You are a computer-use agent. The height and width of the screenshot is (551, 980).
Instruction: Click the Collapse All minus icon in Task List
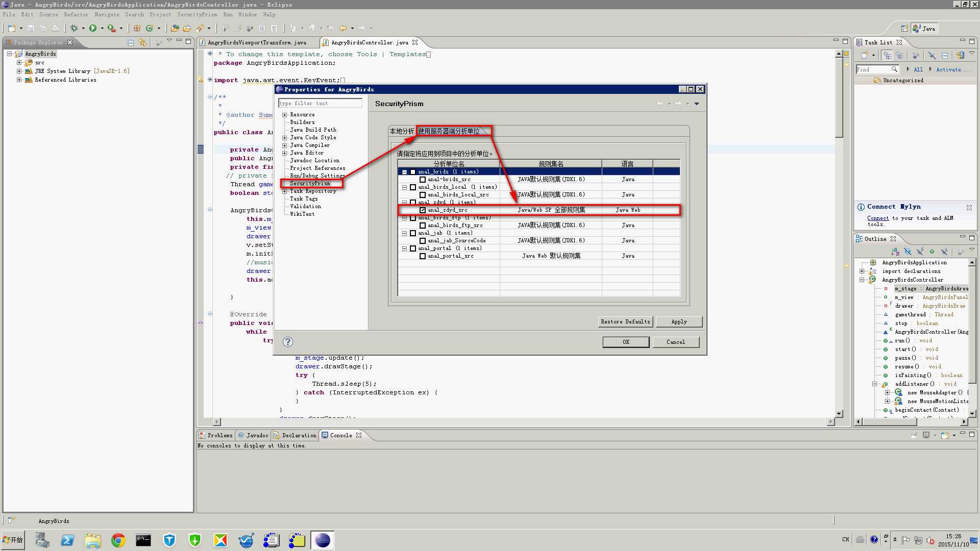[945, 55]
